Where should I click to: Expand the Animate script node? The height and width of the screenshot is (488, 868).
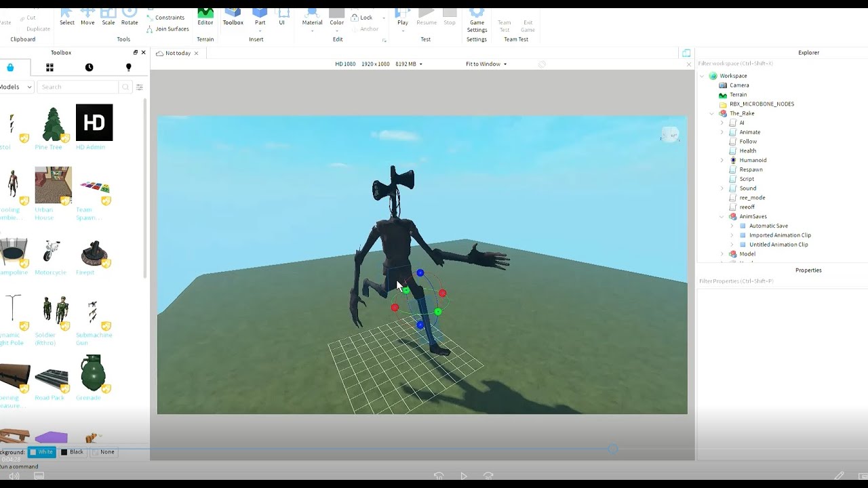(x=722, y=132)
